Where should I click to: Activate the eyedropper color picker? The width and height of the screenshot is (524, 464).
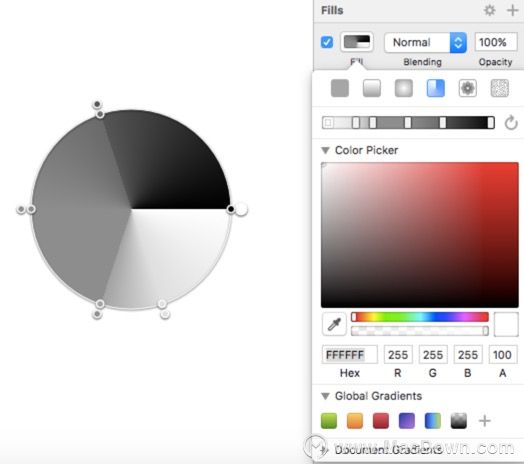(334, 324)
